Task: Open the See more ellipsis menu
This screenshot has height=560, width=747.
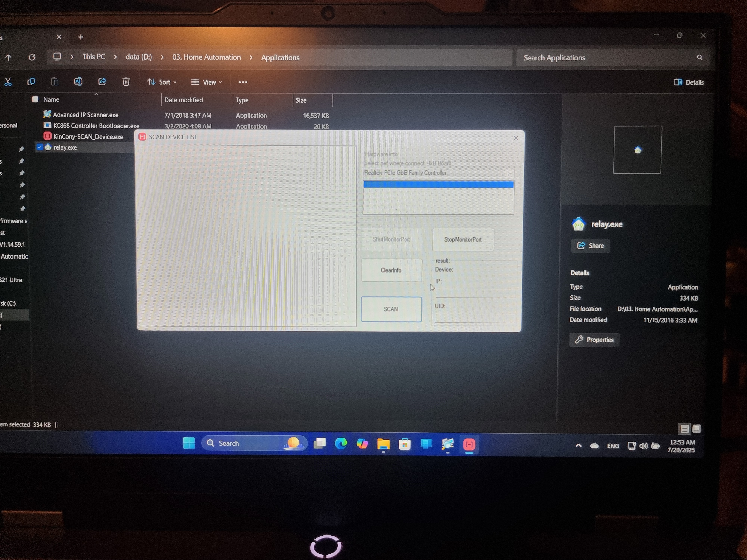Action: point(242,82)
